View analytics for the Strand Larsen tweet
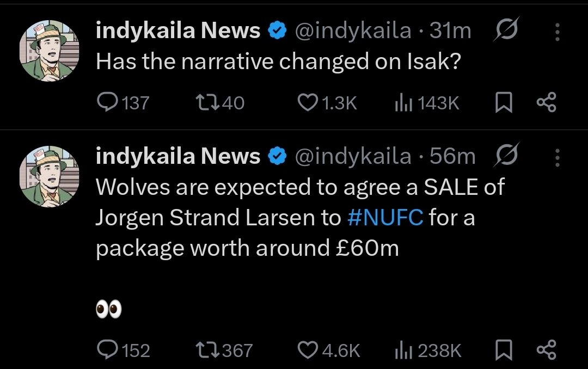This screenshot has height=369, width=588. click(401, 350)
